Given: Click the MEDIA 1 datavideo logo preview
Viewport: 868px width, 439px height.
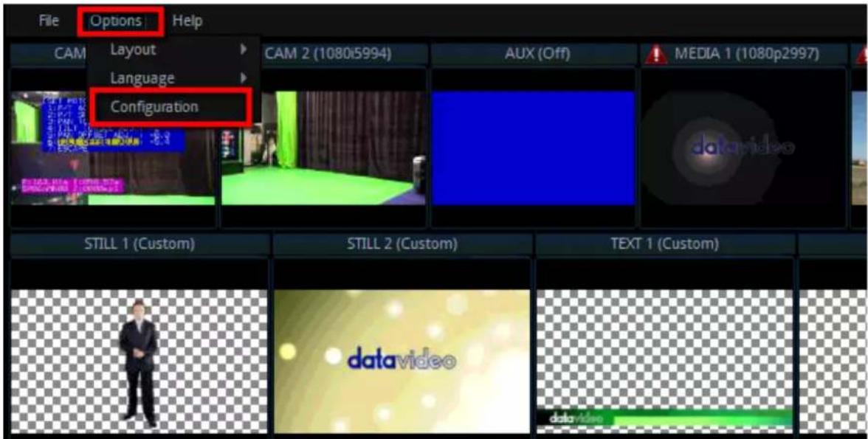Looking at the screenshot, I should coord(743,148).
